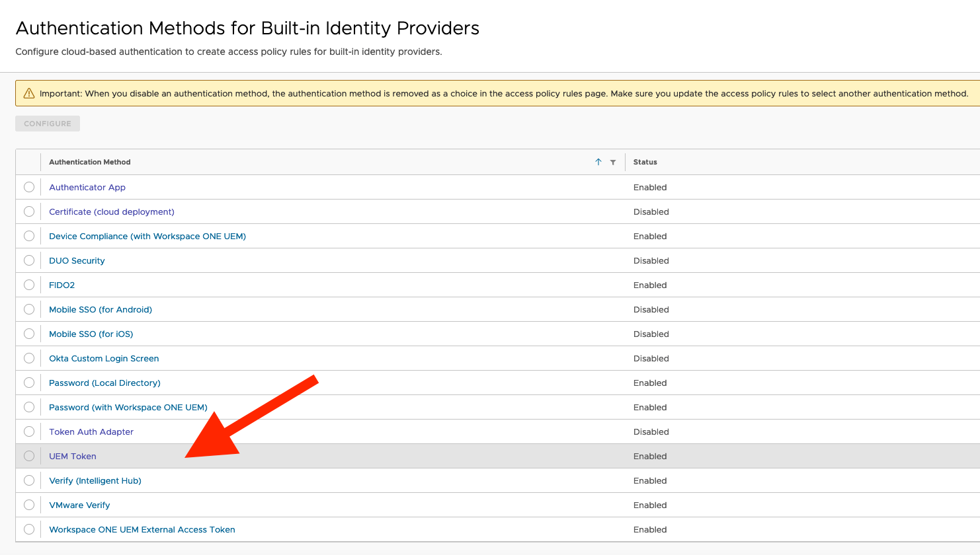
Task: Open the DUO Security link
Action: [77, 261]
